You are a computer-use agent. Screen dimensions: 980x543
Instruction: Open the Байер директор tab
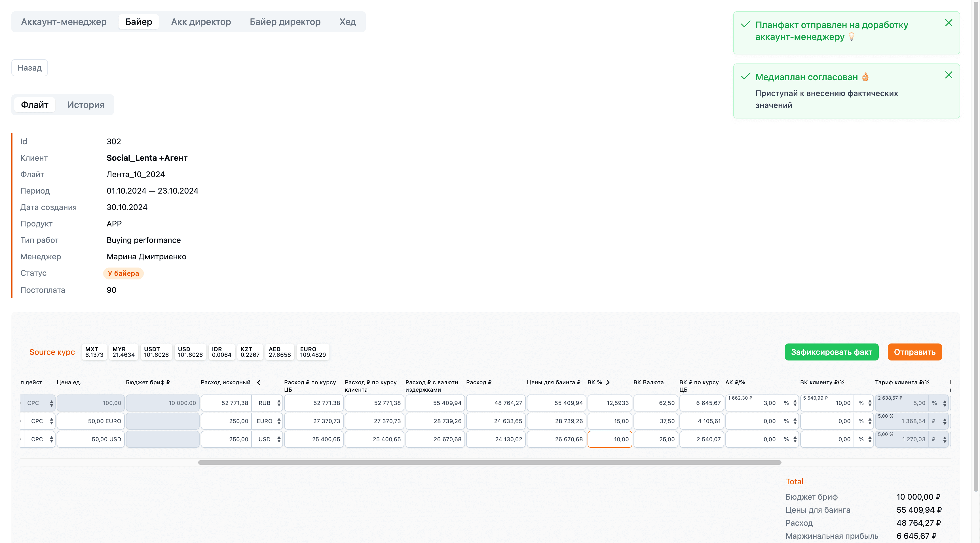tap(285, 22)
